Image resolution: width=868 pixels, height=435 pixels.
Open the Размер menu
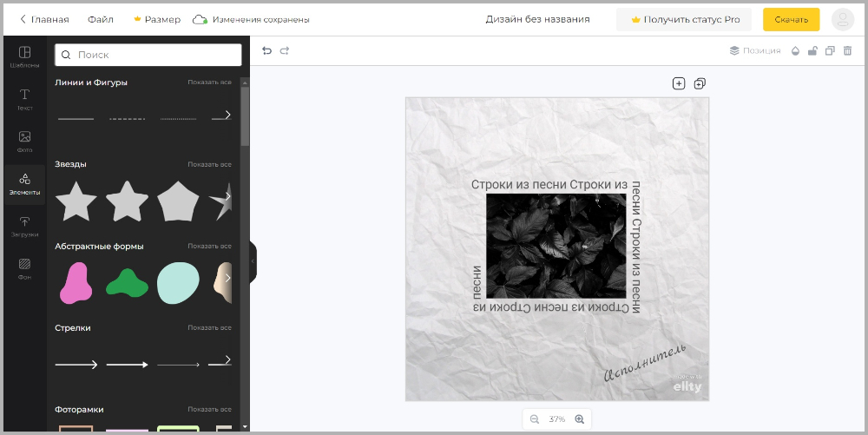click(157, 19)
